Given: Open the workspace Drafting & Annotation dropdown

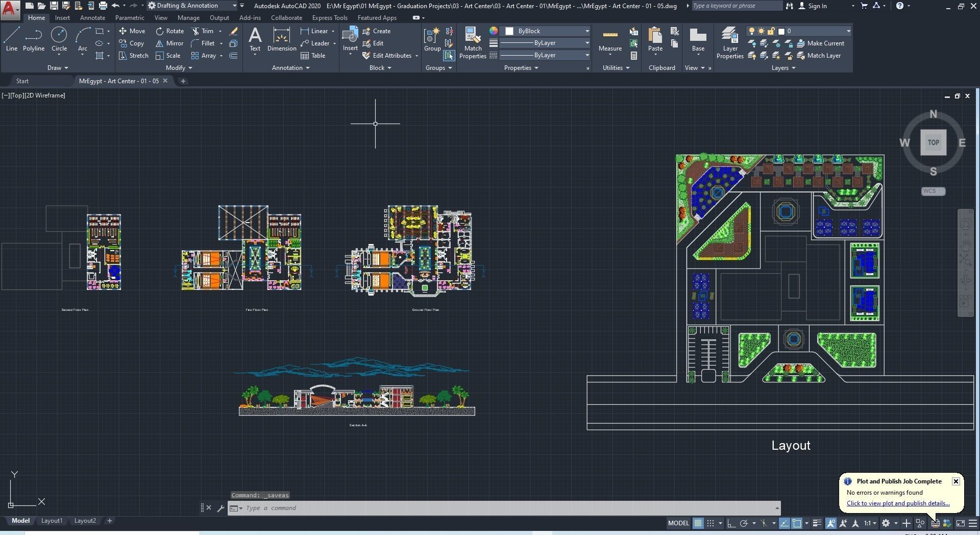Looking at the screenshot, I should (x=192, y=6).
